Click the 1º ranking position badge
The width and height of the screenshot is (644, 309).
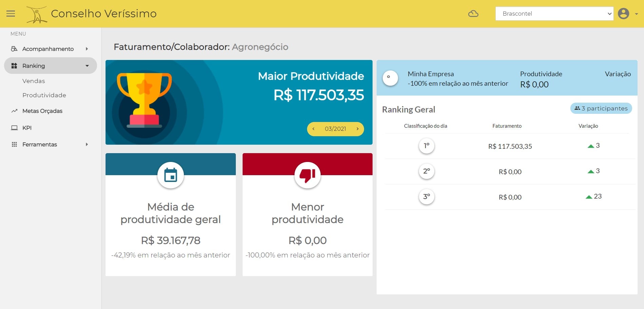[x=427, y=146]
